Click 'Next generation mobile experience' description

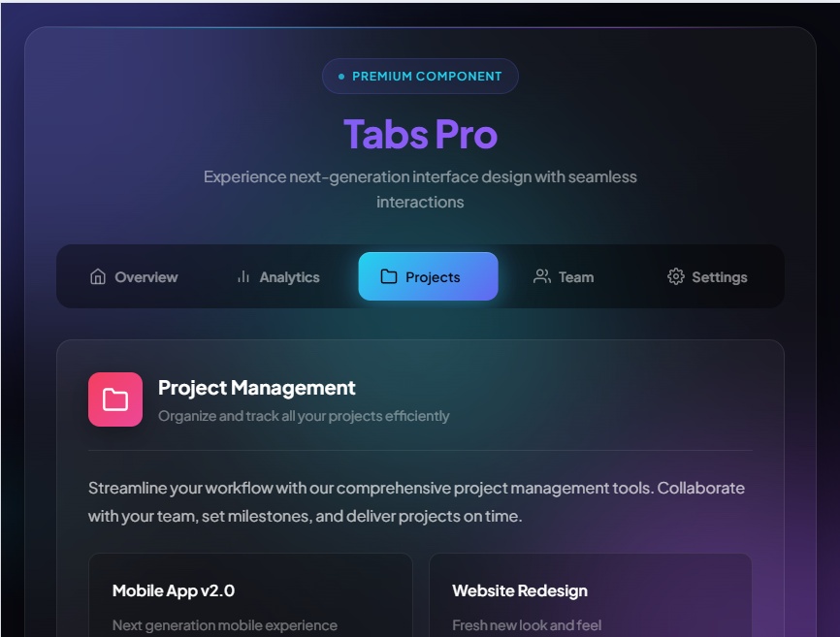[225, 624]
